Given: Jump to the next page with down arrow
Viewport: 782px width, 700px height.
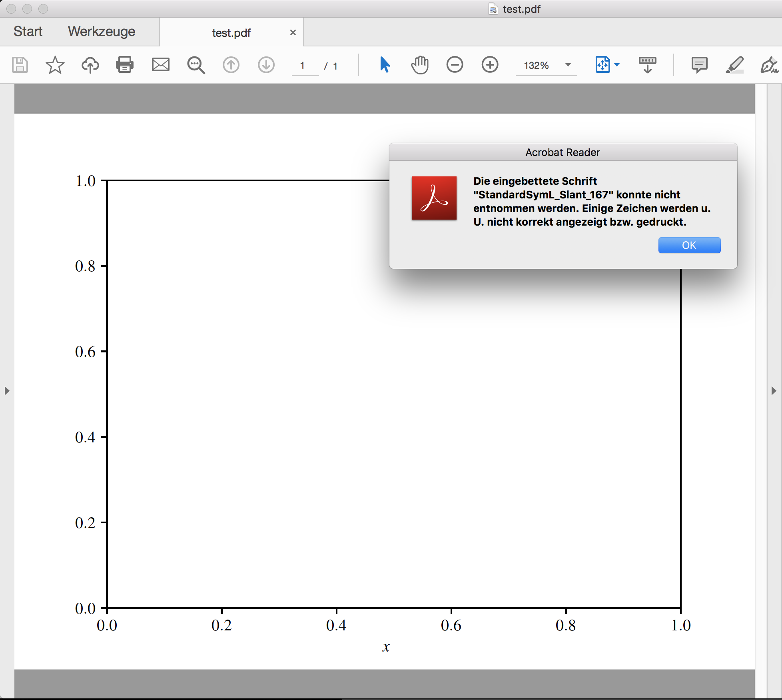Looking at the screenshot, I should click(266, 65).
